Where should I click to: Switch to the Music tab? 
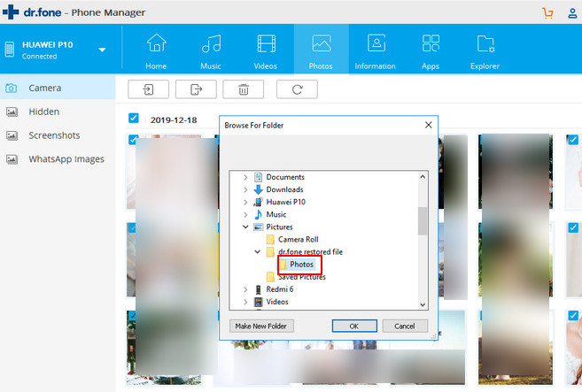pyautogui.click(x=211, y=50)
